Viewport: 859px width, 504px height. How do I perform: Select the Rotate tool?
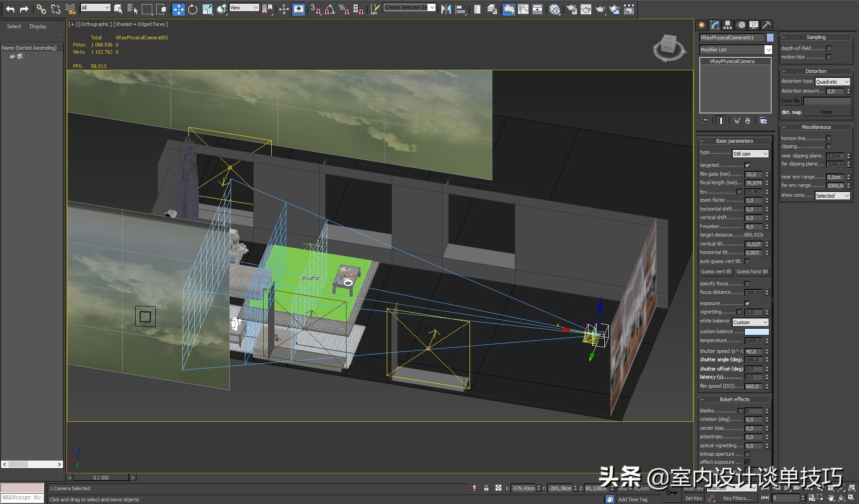pos(192,9)
